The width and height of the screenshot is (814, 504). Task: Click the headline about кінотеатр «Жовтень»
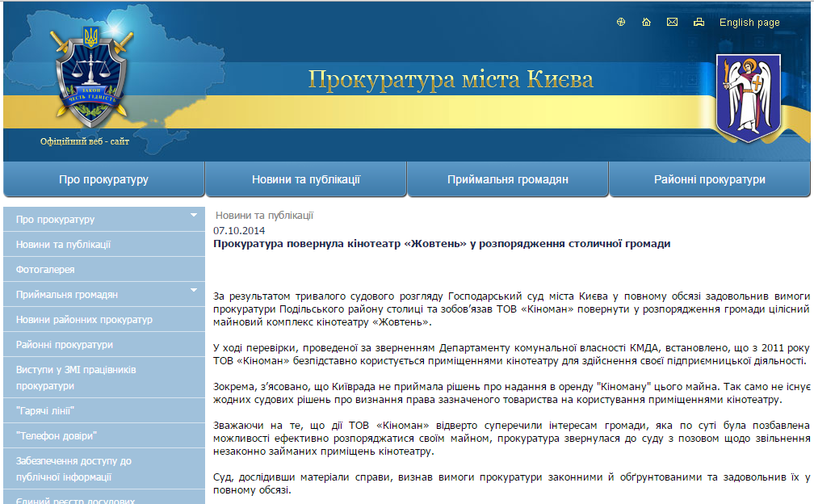point(442,243)
